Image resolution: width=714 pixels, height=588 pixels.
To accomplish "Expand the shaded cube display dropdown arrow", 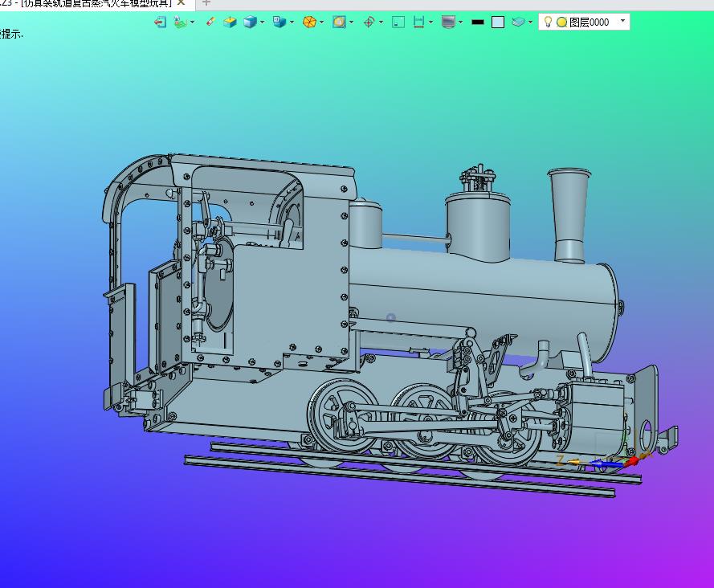I will [263, 22].
